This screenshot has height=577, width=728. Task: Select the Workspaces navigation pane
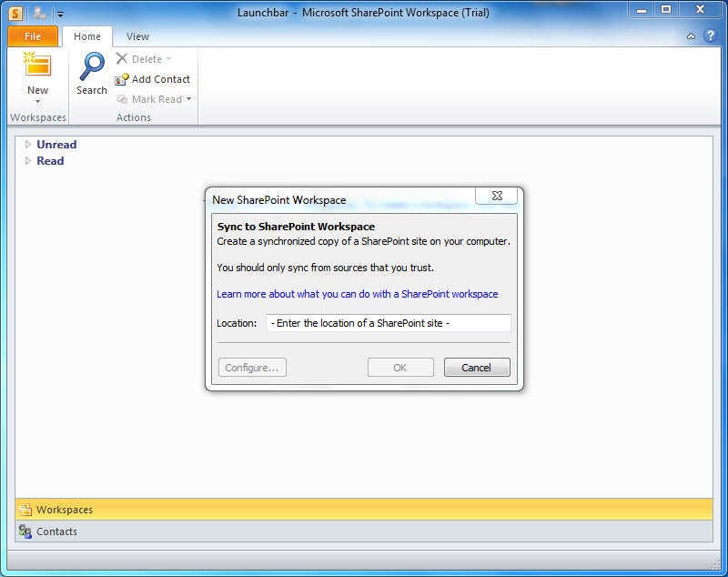(x=364, y=510)
